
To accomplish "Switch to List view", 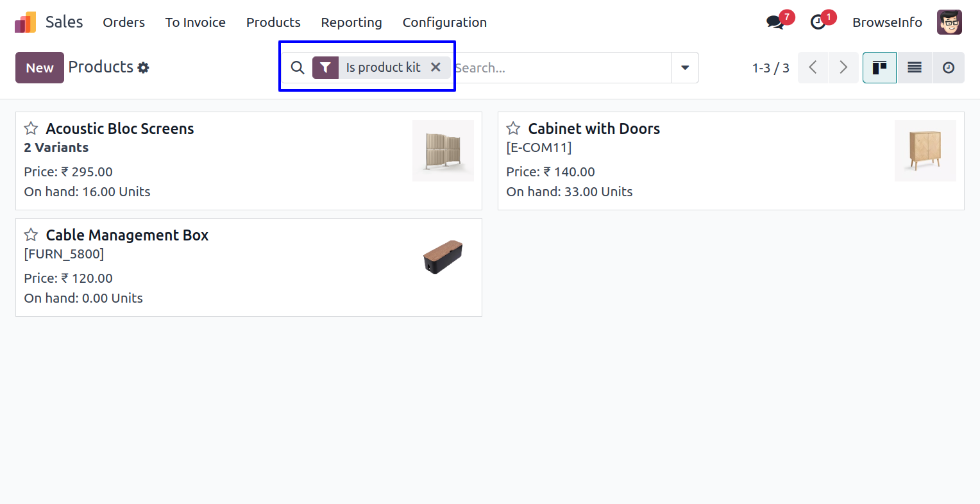I will pyautogui.click(x=915, y=68).
